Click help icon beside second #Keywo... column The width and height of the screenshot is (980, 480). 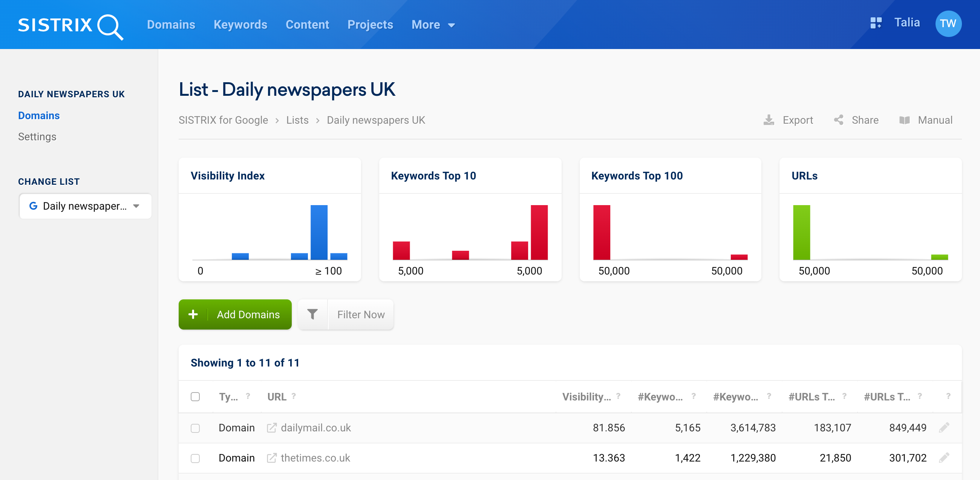[x=769, y=396]
